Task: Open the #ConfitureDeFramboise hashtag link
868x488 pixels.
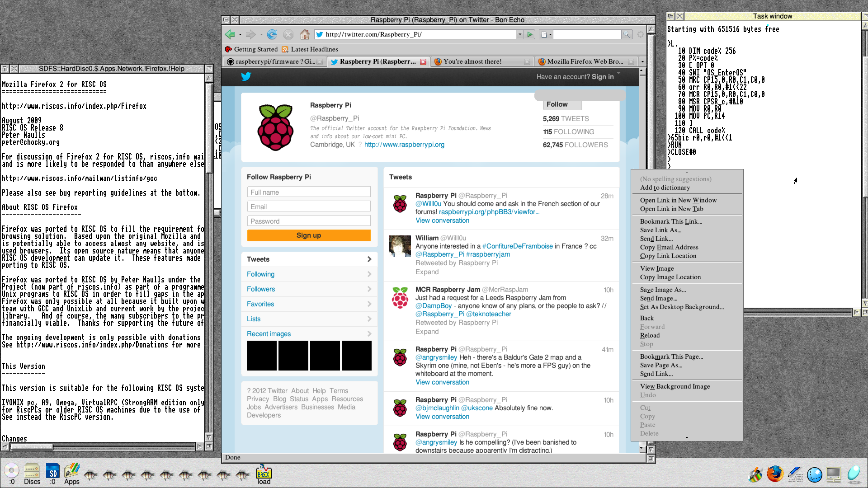Action: [x=517, y=246]
